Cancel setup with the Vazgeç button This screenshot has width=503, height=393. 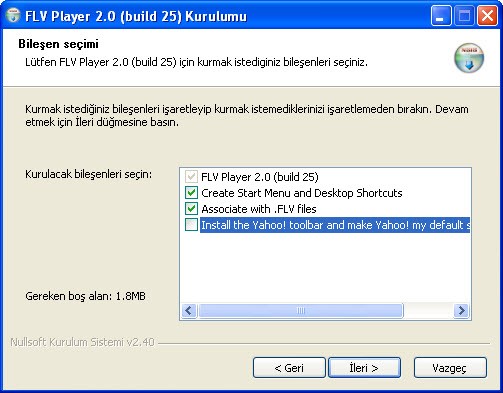450,368
